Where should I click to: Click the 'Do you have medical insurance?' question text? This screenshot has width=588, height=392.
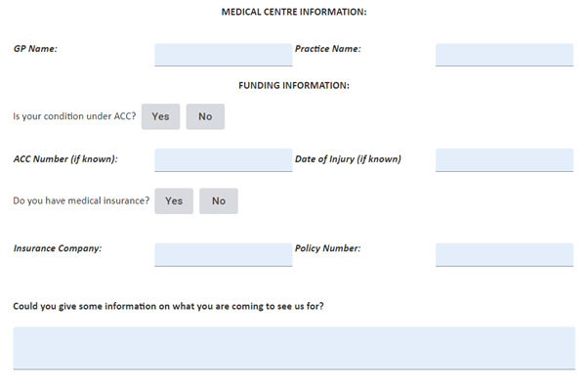click(x=81, y=201)
